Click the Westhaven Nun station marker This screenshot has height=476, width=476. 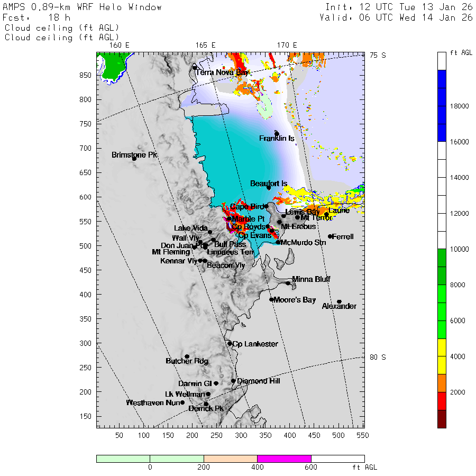click(x=182, y=402)
